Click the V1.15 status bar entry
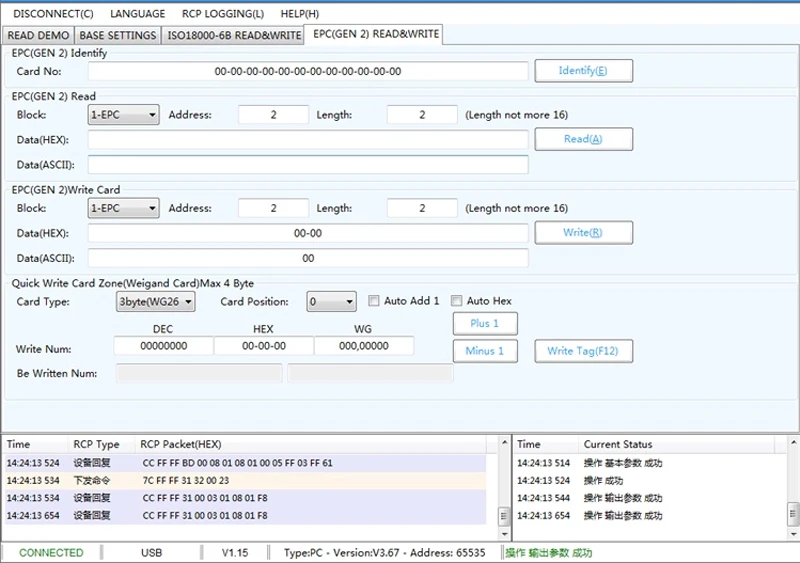Screen dimensions: 800x563 click(x=235, y=553)
